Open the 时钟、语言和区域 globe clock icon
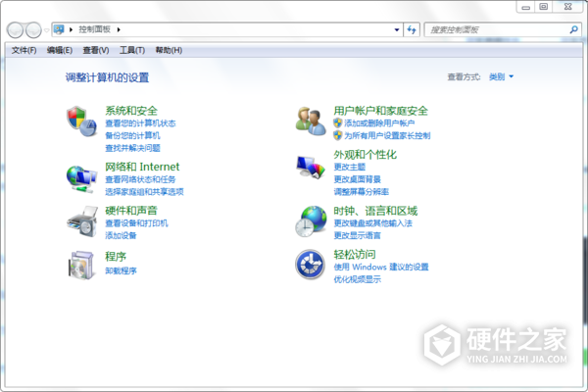This screenshot has width=588, height=392. point(311,221)
